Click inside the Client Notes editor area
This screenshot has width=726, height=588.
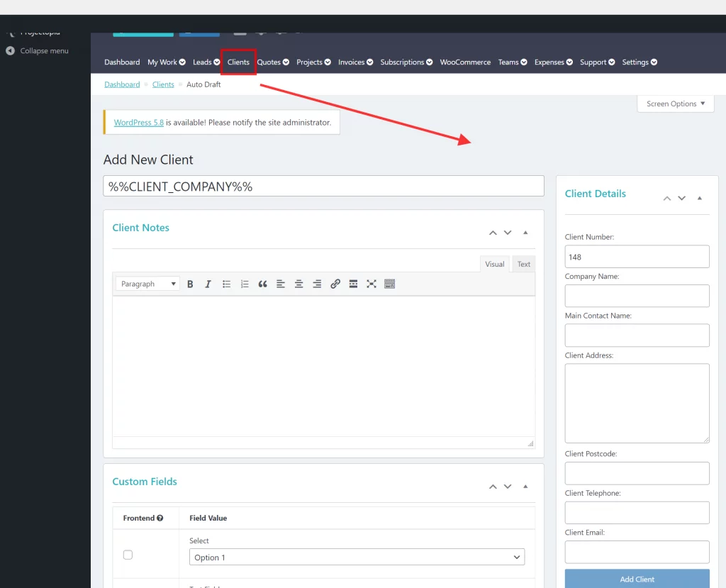click(323, 366)
